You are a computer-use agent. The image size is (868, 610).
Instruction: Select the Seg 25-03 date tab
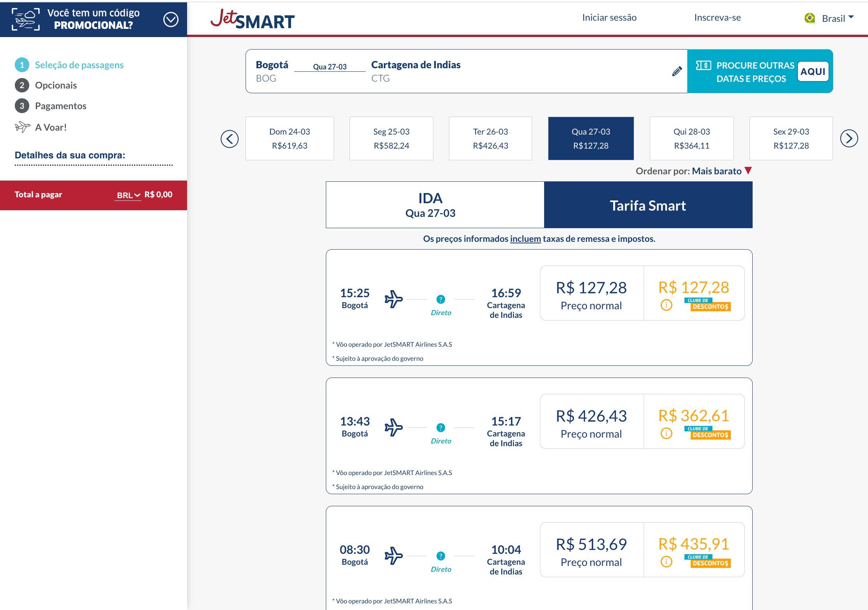[391, 138]
